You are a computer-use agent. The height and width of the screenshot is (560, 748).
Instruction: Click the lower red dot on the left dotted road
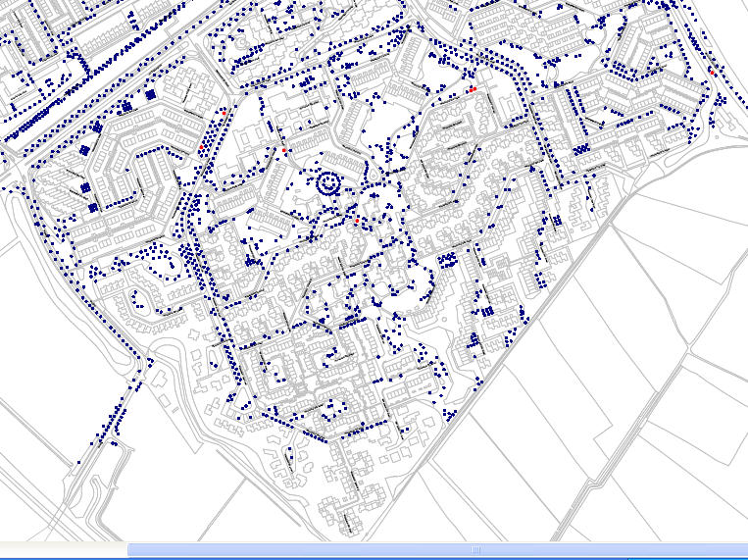(202, 147)
